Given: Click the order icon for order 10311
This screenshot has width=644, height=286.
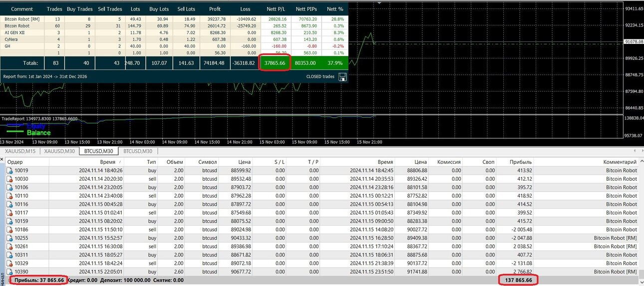Looking at the screenshot, I should coord(9,255).
